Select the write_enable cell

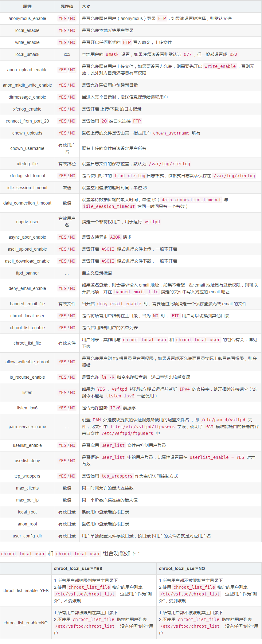click(x=27, y=42)
